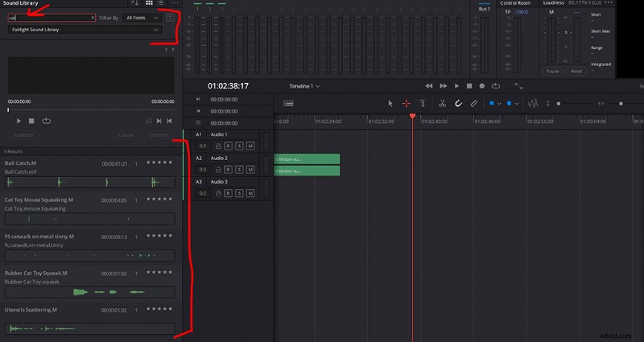
Task: Lock the Audio 2 track
Action: point(217,170)
